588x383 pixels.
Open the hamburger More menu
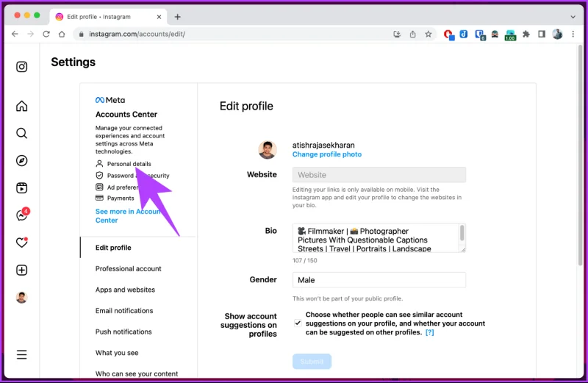click(x=22, y=354)
